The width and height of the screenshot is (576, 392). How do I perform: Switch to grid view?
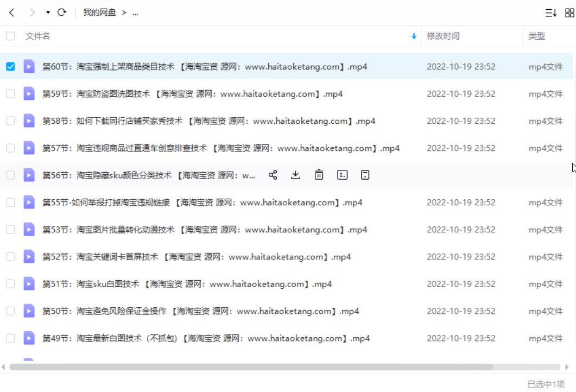point(569,13)
